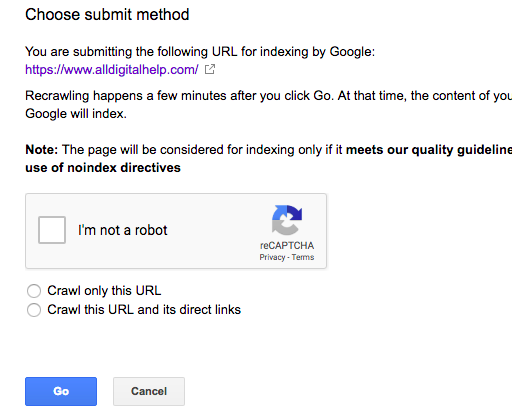Click the "Choose submit method" heading
The height and width of the screenshot is (419, 512).
(x=107, y=15)
